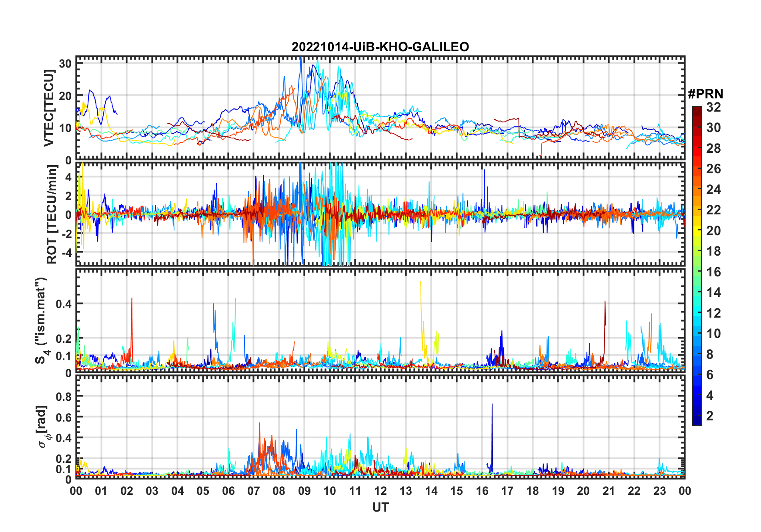
Task: Click VTEC axis tick label 20
Action: (65, 96)
